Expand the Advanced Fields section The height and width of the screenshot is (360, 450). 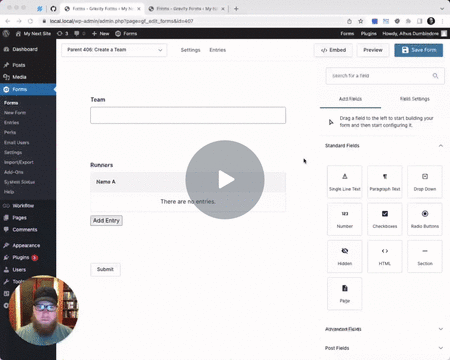[441, 329]
